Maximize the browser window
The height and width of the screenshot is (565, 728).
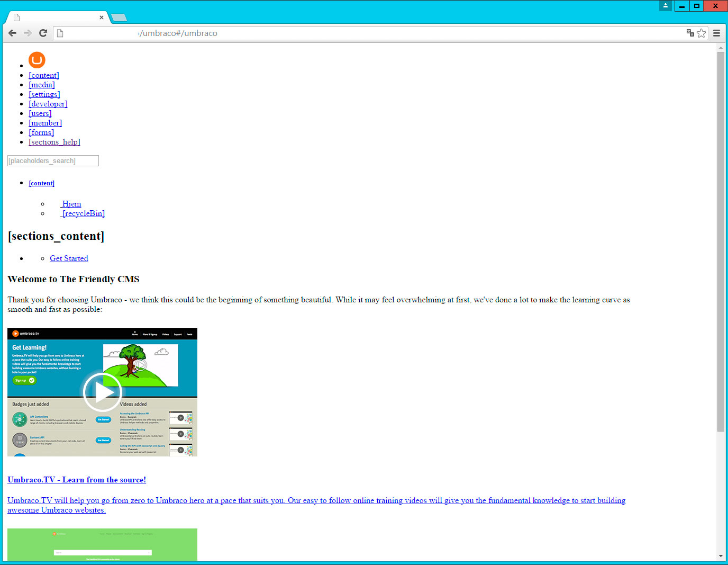697,6
